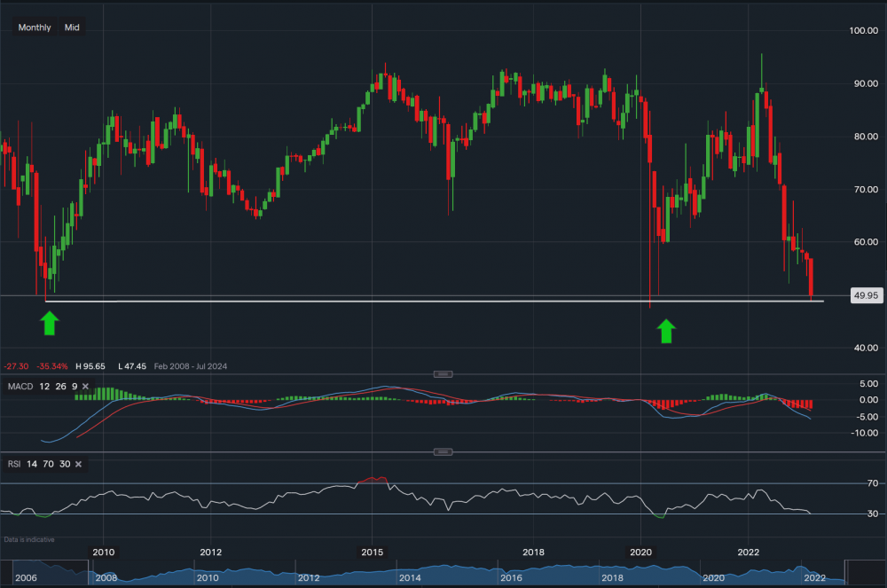Viewport: 887px width, 588px height.
Task: Click the MACD indicator label
Action: pyautogui.click(x=19, y=387)
